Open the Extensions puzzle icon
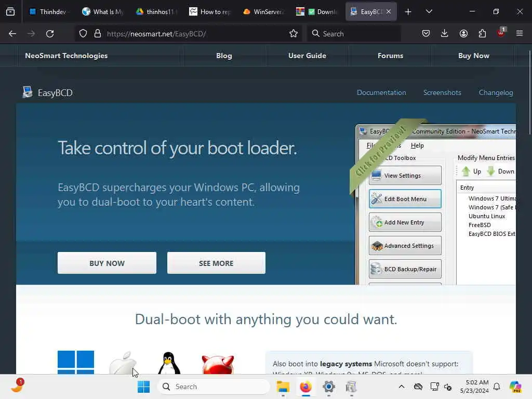Screen dimensions: 532x399 point(482,34)
